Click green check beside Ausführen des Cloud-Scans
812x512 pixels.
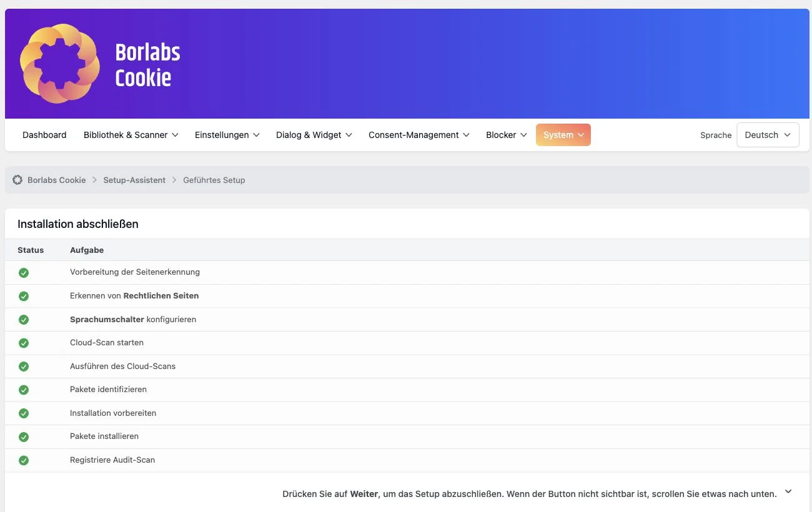(x=24, y=367)
